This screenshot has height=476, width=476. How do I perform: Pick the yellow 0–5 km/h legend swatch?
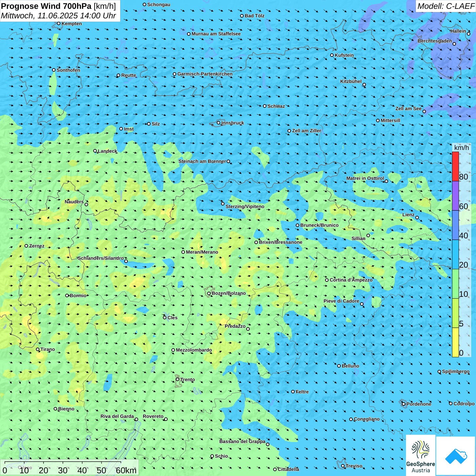click(455, 342)
